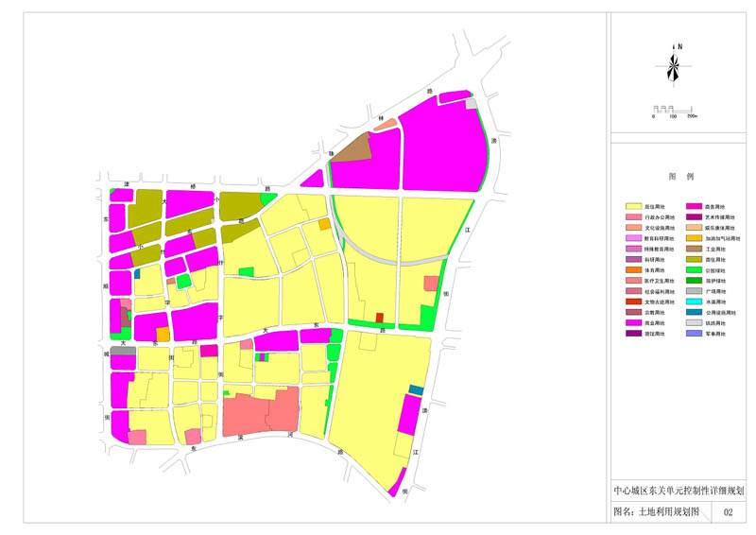Click the brown industrial land parcel on the map
The width and height of the screenshot is (756, 535).
[352, 149]
